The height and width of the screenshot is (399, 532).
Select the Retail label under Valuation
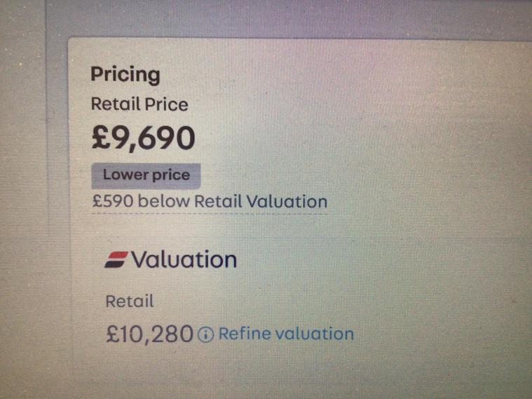pyautogui.click(x=130, y=302)
